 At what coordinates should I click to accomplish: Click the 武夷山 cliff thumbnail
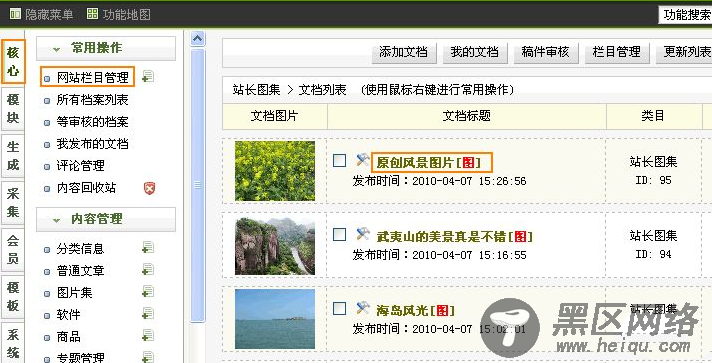pos(275,246)
